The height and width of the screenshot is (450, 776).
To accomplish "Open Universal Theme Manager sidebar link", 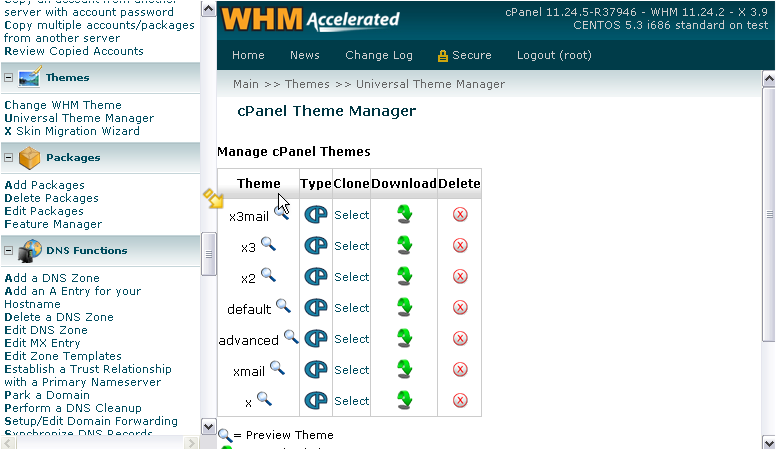I will [x=79, y=118].
